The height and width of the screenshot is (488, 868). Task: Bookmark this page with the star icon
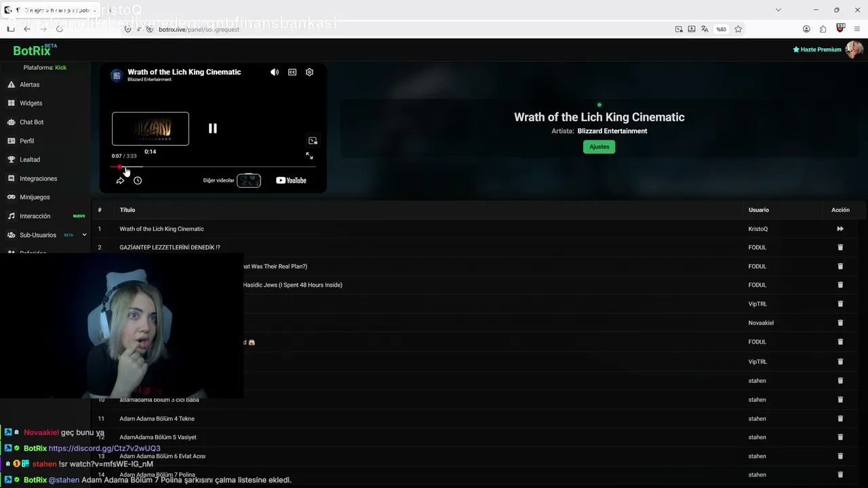pos(738,29)
